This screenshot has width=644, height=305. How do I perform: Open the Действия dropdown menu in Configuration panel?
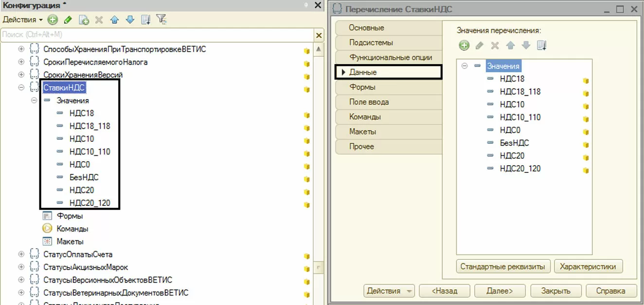coord(22,20)
